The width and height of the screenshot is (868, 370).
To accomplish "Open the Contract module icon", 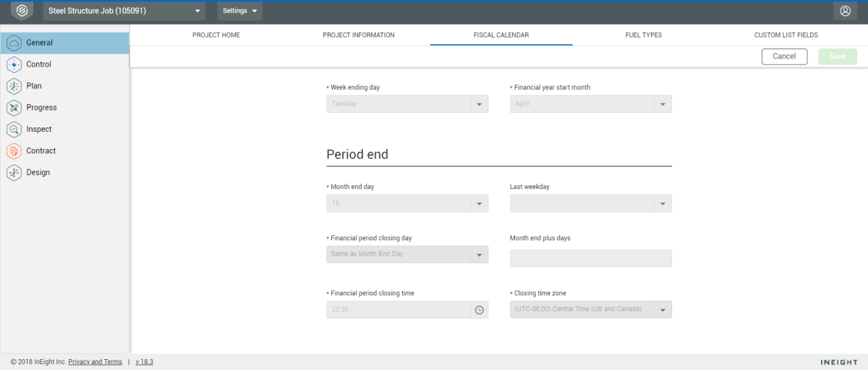I will click(14, 151).
